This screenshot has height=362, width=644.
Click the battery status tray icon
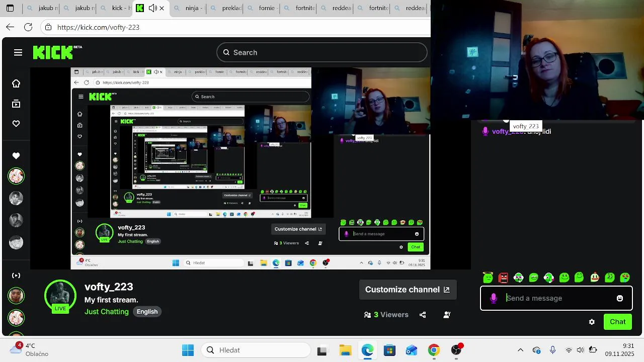pyautogui.click(x=593, y=350)
